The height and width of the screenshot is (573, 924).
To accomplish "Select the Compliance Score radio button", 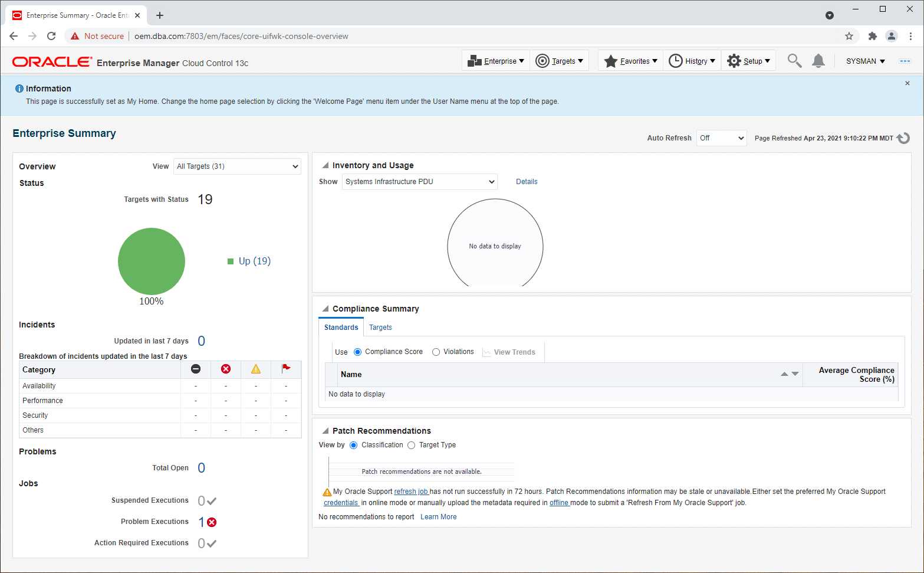I will [x=357, y=352].
